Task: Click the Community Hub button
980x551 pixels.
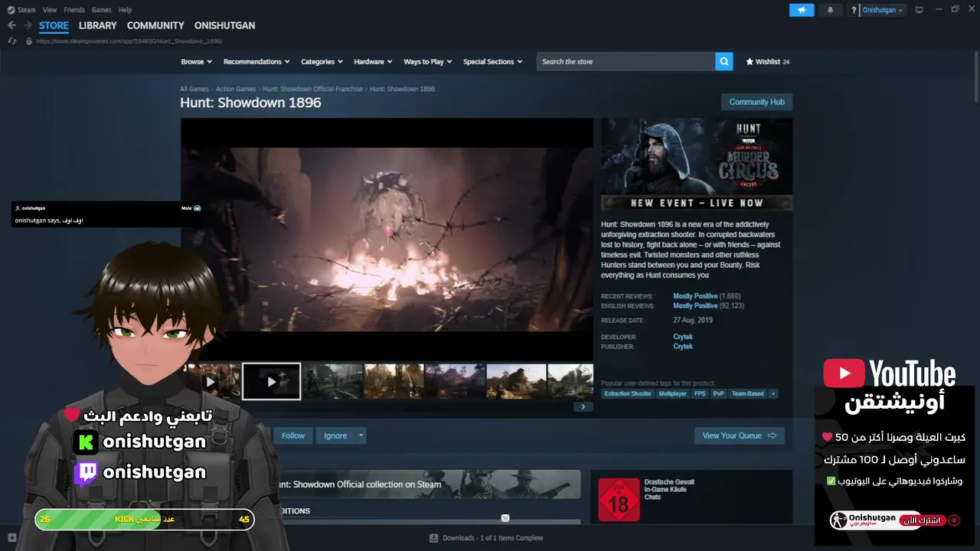Action: click(756, 102)
